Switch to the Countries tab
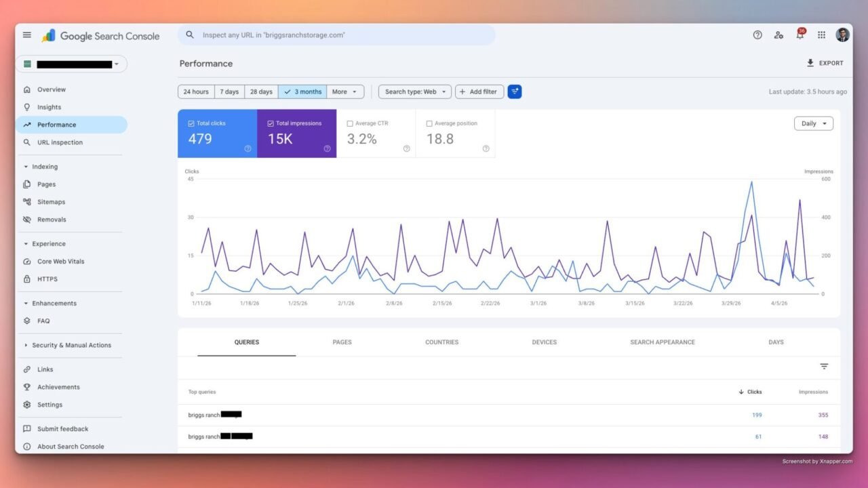 (442, 342)
